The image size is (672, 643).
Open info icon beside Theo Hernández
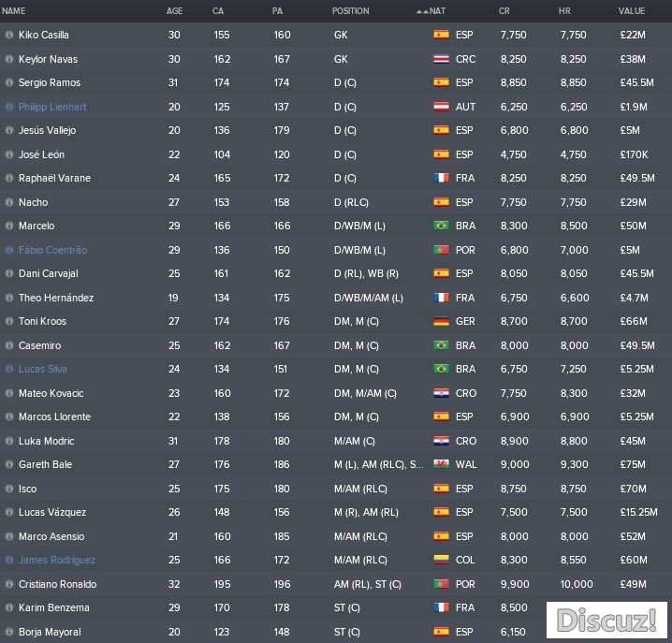[9, 298]
